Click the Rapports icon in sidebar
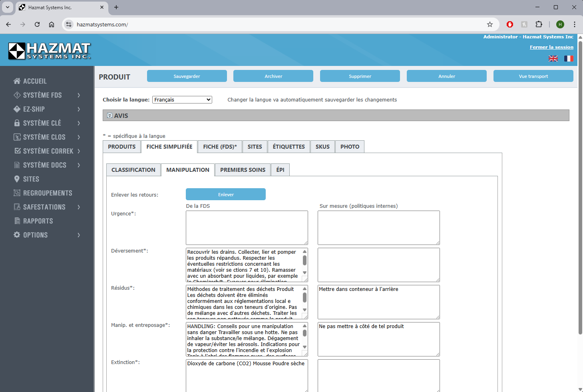Screen dimensions: 583x392 pos(17,221)
